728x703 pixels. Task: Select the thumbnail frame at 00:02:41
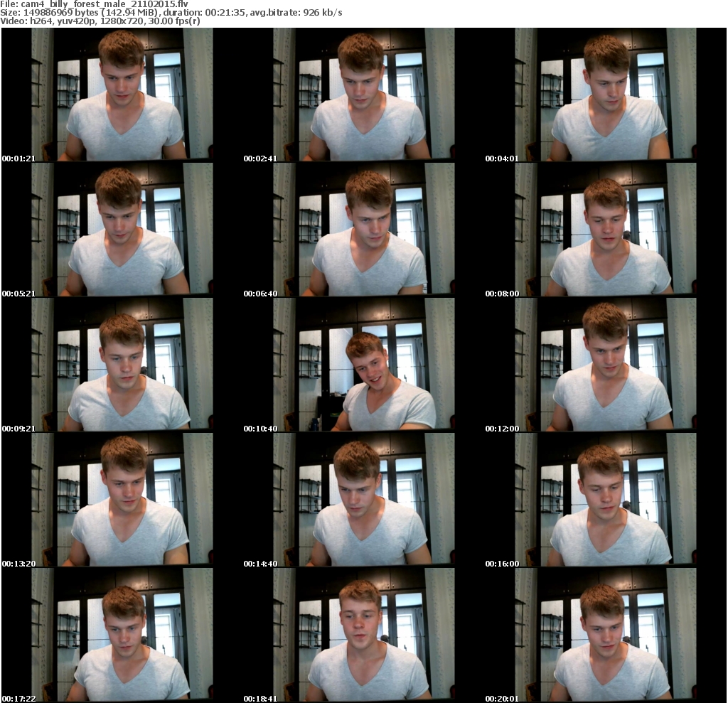(364, 95)
